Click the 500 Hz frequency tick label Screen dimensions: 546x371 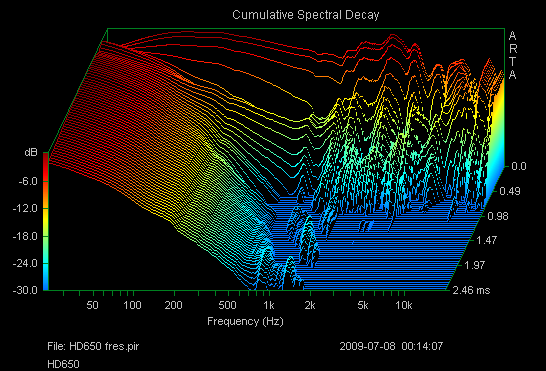(227, 305)
